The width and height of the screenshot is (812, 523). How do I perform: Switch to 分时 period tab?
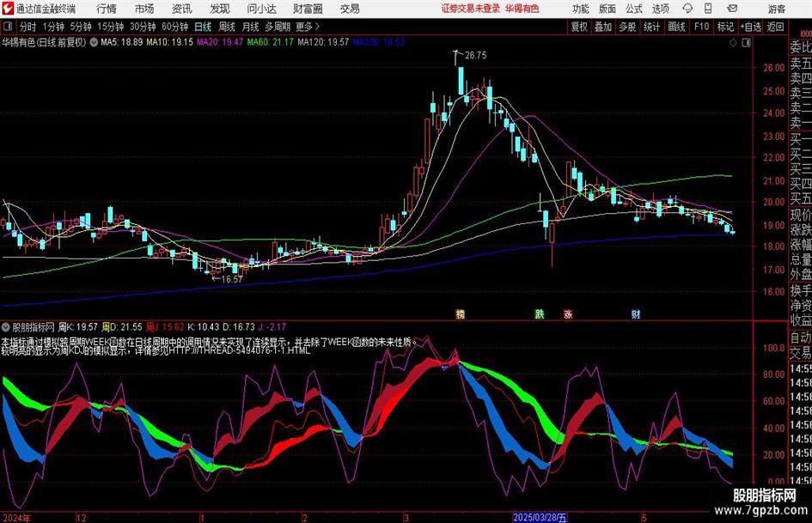click(28, 27)
